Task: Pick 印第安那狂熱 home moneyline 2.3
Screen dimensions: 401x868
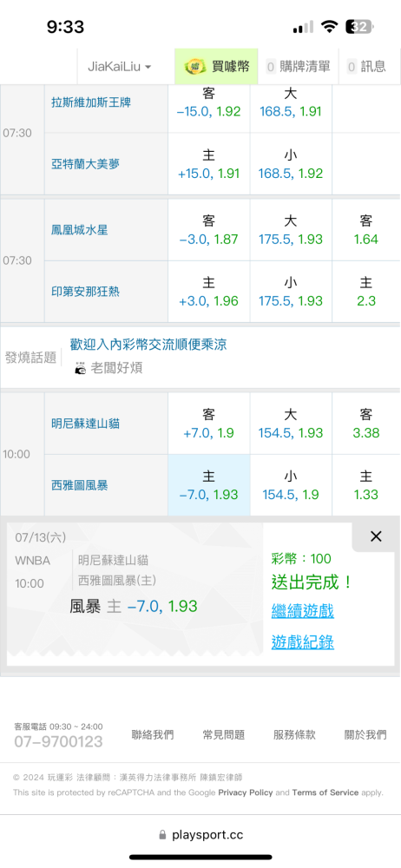Action: [365, 292]
